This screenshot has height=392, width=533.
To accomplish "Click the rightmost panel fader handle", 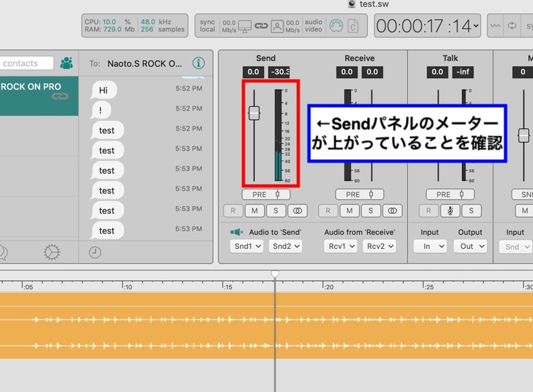I will [524, 136].
